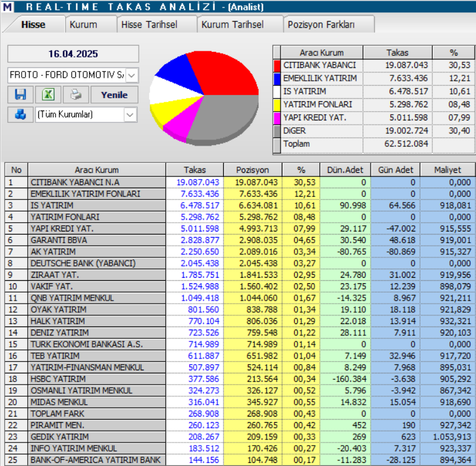Sort by the Takas column header in main table
Viewport: 476px width, 466px height.
pos(195,170)
